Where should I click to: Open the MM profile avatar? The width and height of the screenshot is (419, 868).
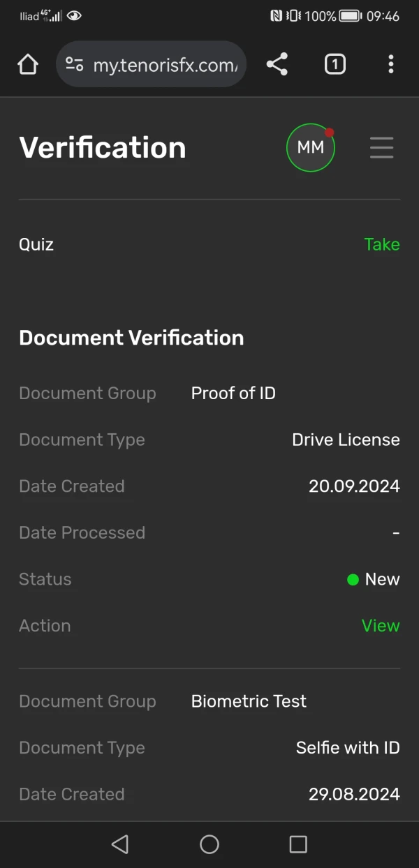(x=311, y=147)
